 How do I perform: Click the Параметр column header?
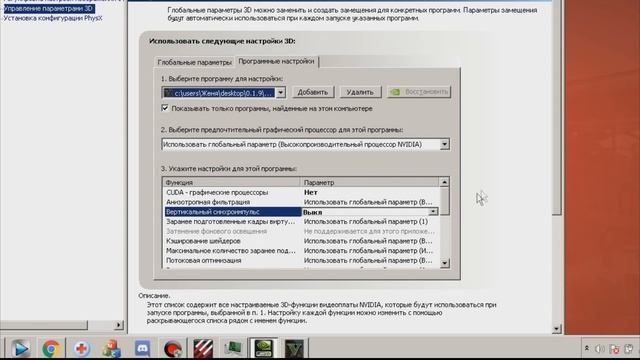click(x=369, y=182)
